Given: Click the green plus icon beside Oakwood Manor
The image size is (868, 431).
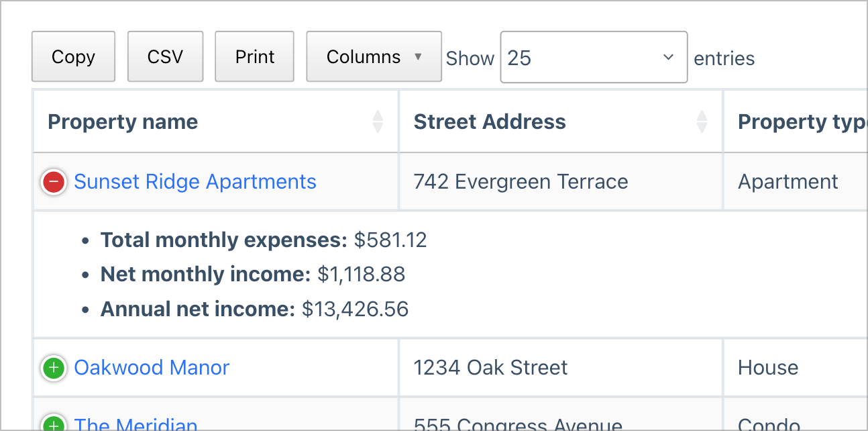Looking at the screenshot, I should (53, 368).
